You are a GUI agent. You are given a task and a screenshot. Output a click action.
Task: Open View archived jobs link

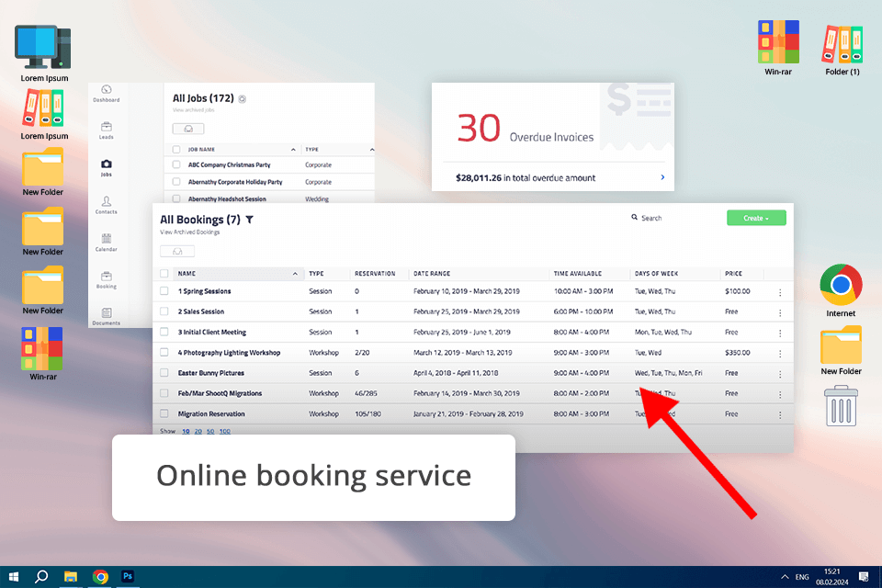(194, 109)
